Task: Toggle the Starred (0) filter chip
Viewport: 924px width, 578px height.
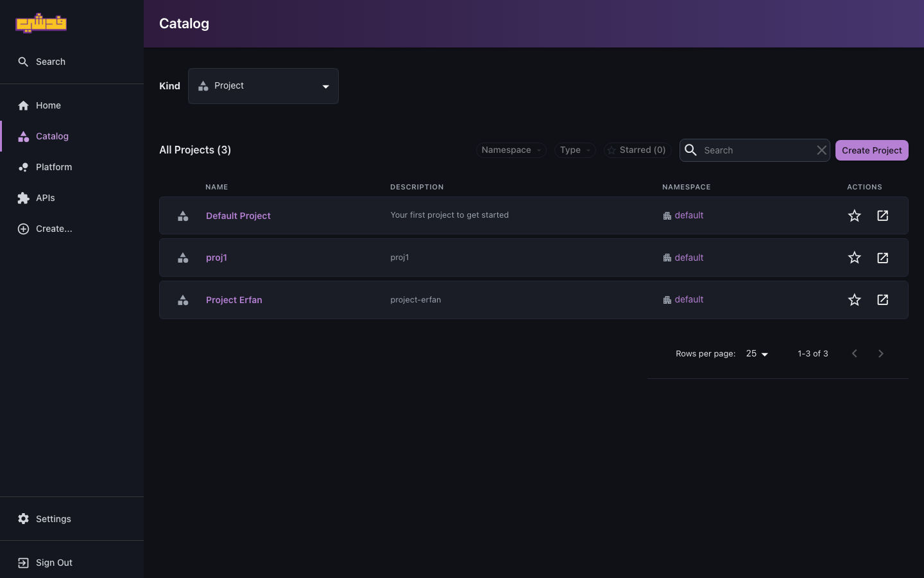Action: 637,150
